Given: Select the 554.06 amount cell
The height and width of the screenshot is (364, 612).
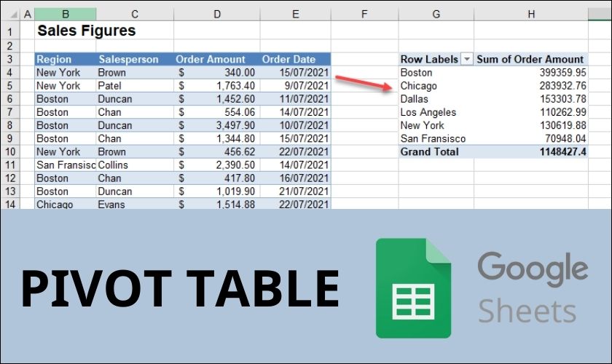Looking at the screenshot, I should (217, 112).
